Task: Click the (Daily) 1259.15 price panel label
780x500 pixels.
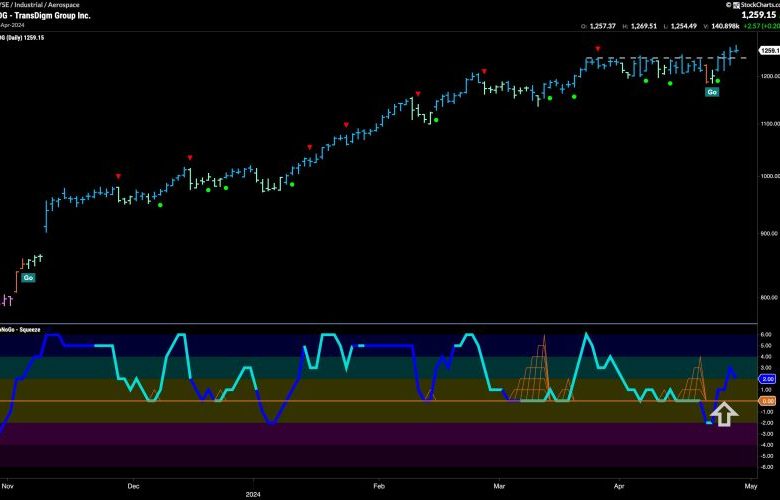Action: 25,37
